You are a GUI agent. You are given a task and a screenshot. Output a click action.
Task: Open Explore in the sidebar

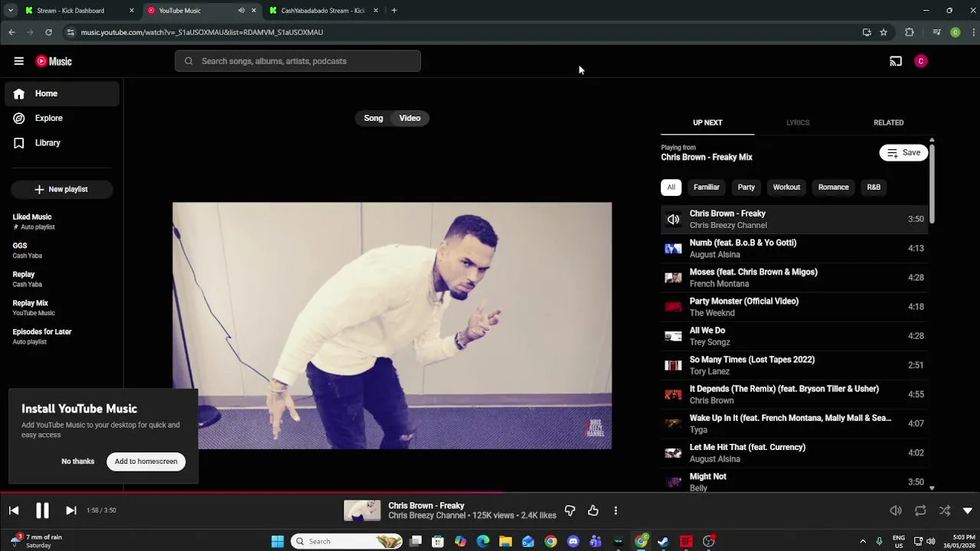62,118
